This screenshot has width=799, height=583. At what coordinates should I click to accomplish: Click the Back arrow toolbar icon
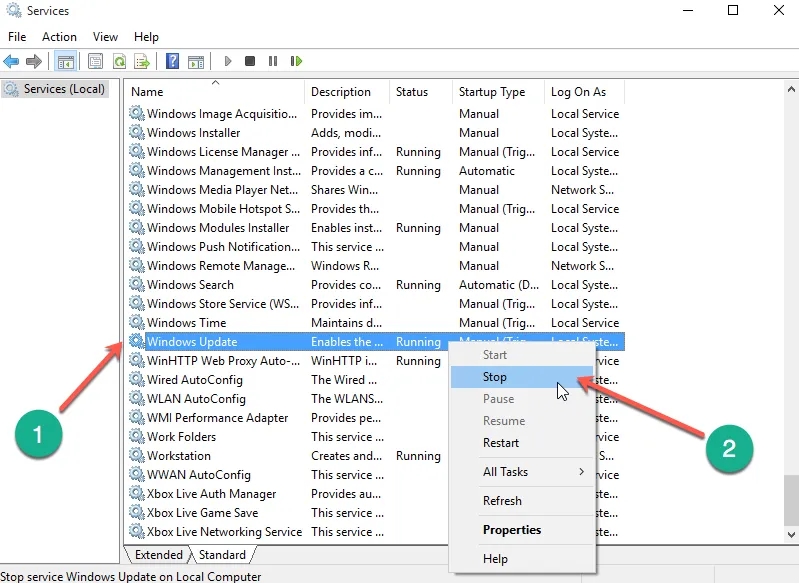coord(12,61)
